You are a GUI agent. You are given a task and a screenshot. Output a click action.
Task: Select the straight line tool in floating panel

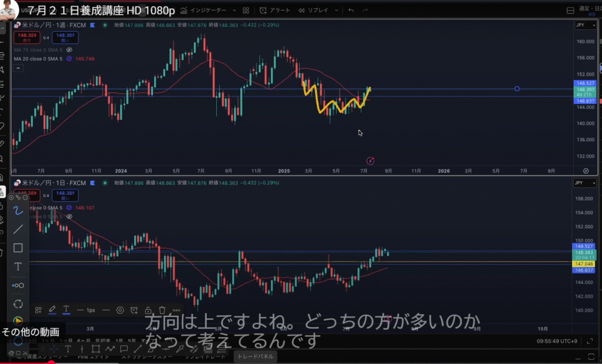point(18,229)
